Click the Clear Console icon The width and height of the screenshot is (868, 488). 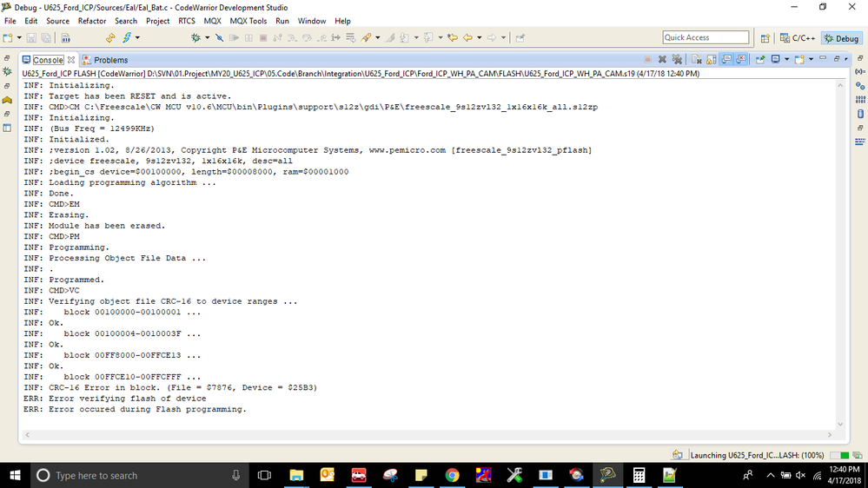[x=696, y=59]
